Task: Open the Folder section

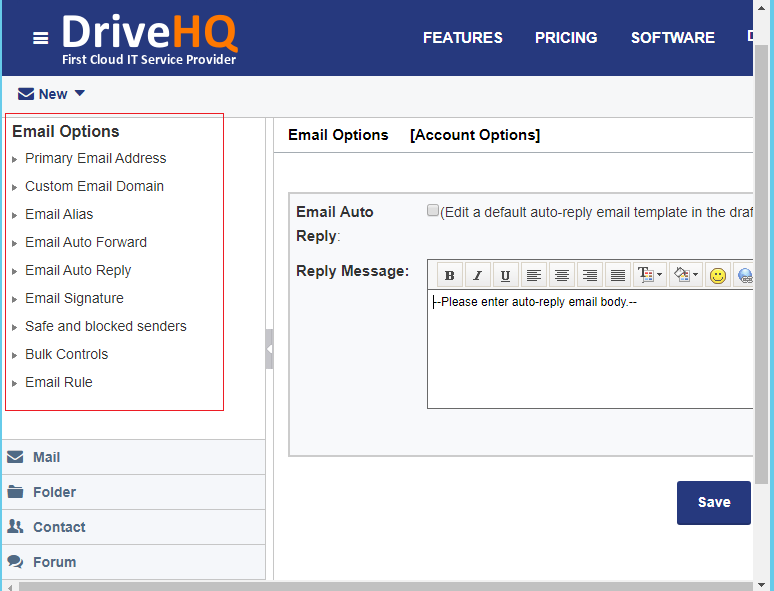Action: pyautogui.click(x=133, y=492)
